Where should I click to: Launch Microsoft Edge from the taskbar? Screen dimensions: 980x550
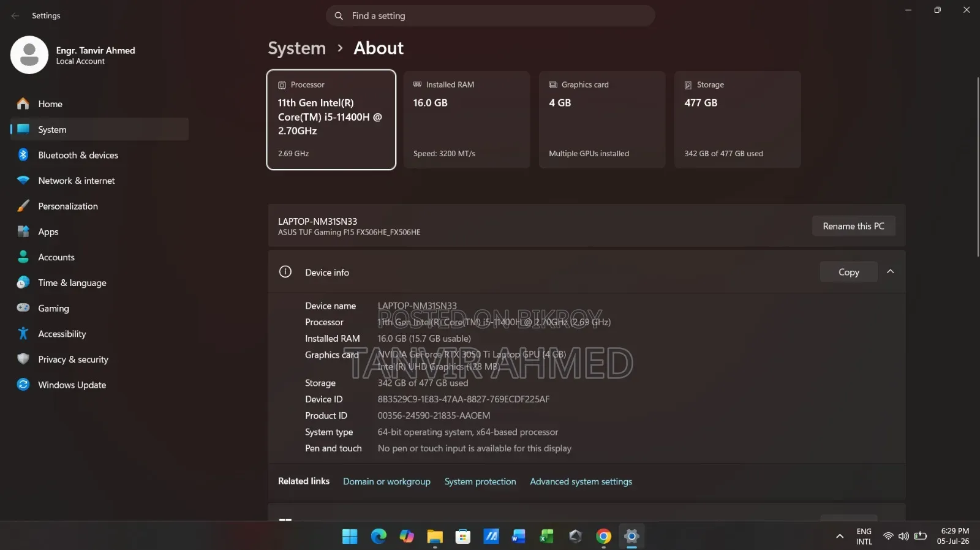point(379,537)
